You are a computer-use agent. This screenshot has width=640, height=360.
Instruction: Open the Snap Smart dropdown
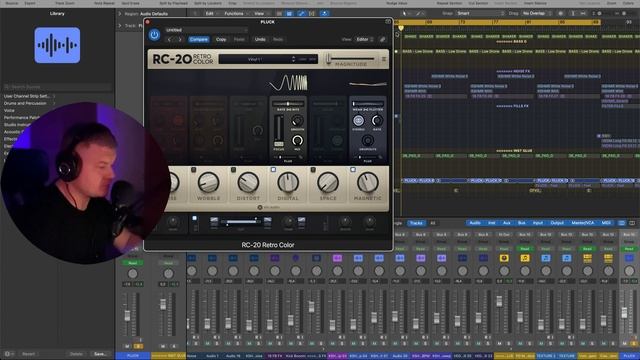coord(481,13)
